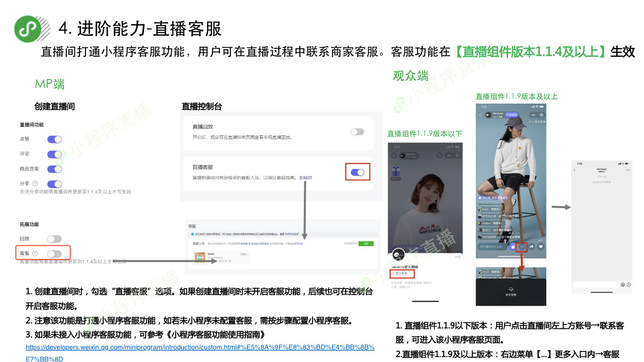Click the green add button in 客服 panel
Viewport: 644px width, 362px height.
click(366, 243)
